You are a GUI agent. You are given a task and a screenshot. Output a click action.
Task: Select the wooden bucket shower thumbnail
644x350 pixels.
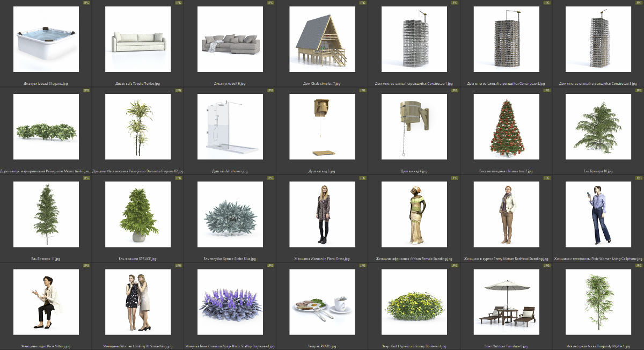414,127
